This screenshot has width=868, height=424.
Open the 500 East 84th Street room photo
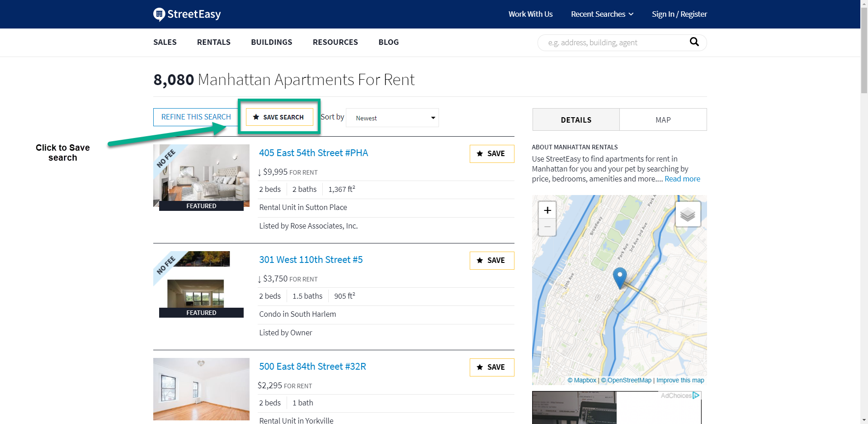(x=201, y=389)
